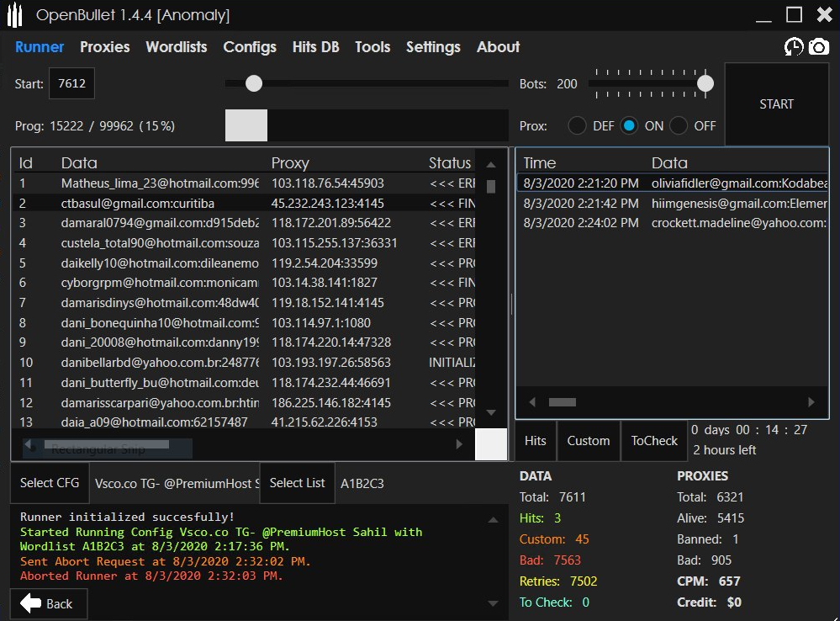This screenshot has width=840, height=621.
Task: Select runner row with proxy 118.172.201.89:56422
Action: pos(244,223)
